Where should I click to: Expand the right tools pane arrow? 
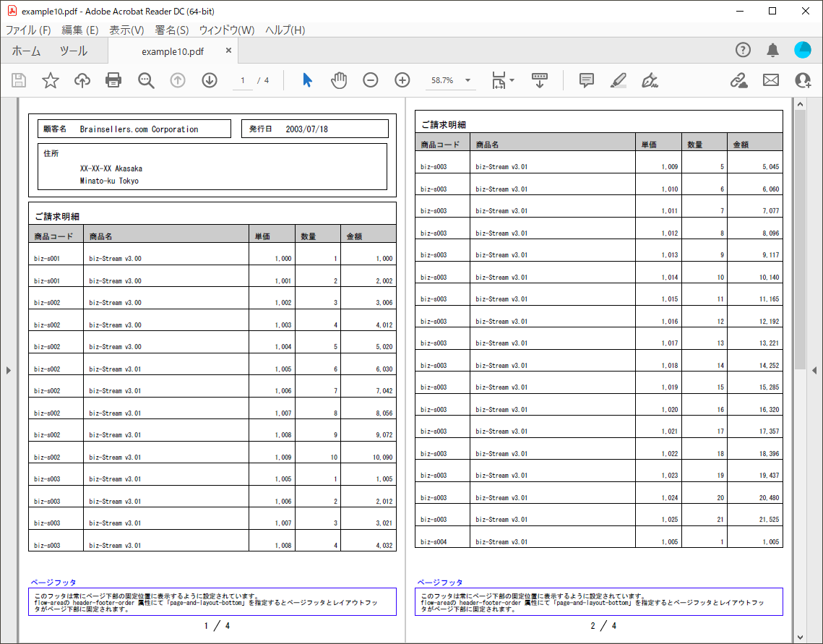814,370
